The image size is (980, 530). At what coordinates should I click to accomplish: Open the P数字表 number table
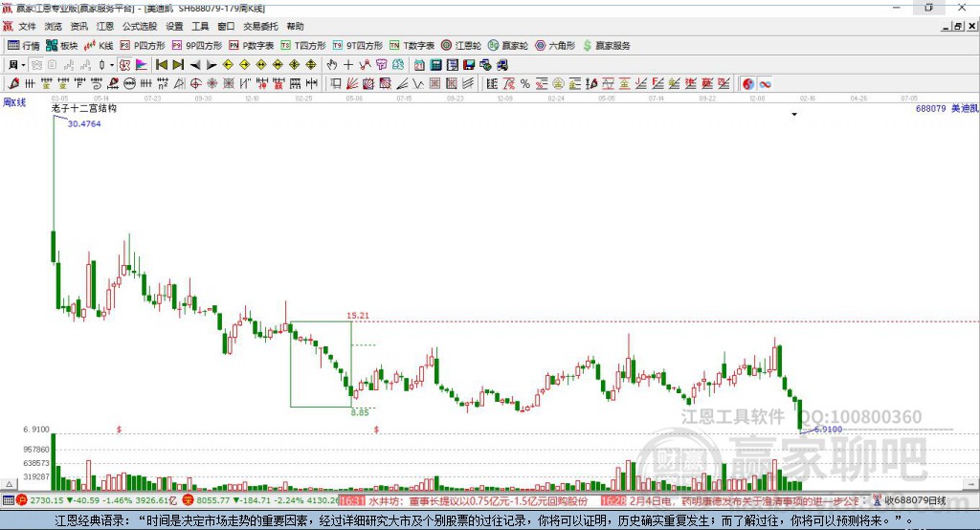(x=252, y=46)
